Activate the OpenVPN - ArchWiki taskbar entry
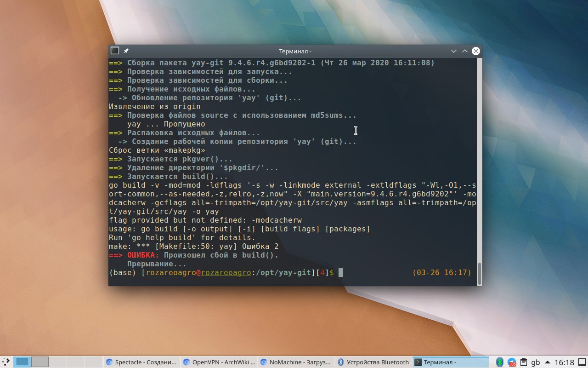The height and width of the screenshot is (368, 588). coord(219,362)
